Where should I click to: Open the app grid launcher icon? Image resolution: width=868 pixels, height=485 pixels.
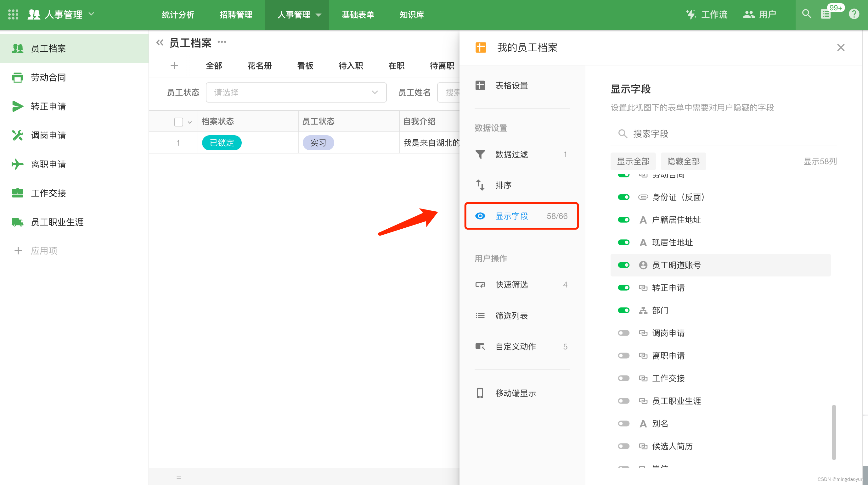[x=13, y=14]
